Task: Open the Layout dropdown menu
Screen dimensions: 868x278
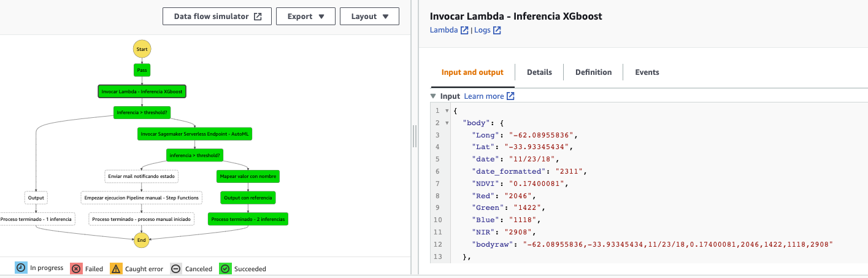Action: pos(369,17)
